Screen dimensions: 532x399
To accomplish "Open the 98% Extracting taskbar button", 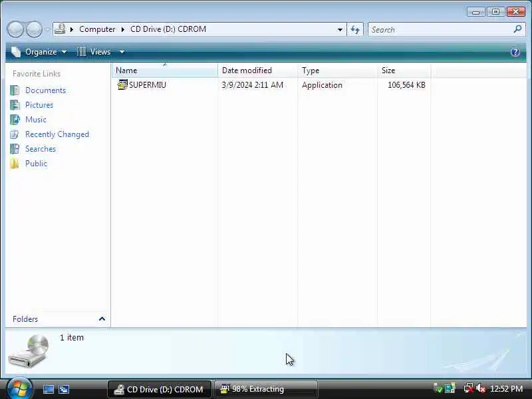I will [x=266, y=389].
